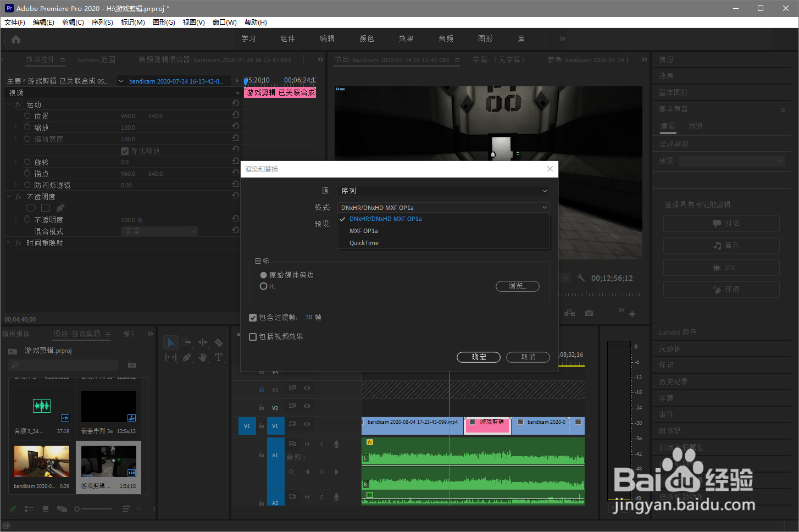
Task: Select the 原始媒体旁边 radio option
Action: 264,275
